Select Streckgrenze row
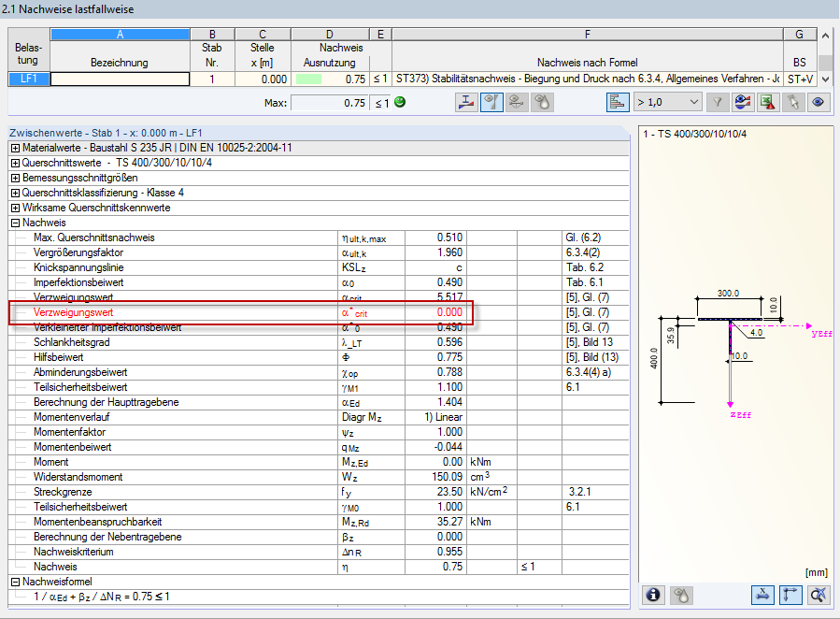The image size is (840, 619). [x=319, y=492]
